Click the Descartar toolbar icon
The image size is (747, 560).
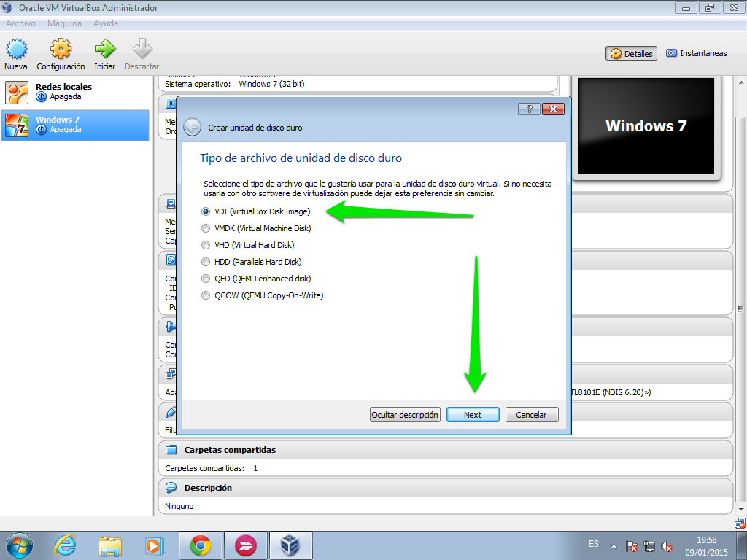tap(142, 49)
